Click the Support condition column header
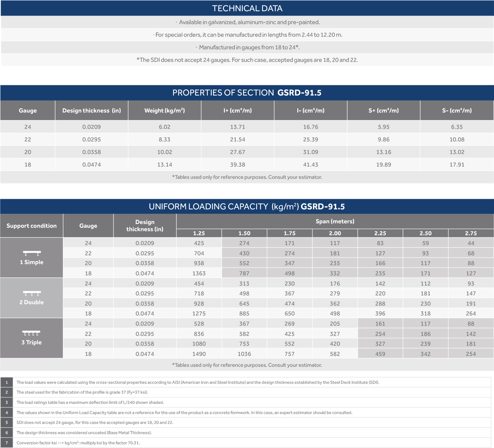This screenshot has width=494, height=448. (x=32, y=226)
